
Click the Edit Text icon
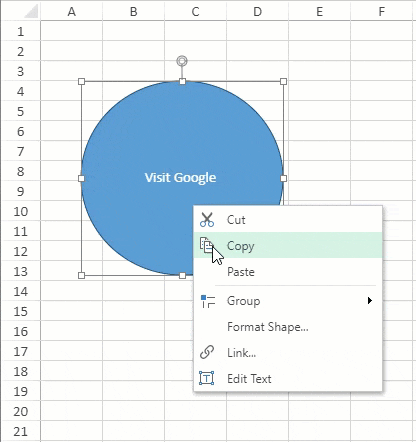point(207,378)
